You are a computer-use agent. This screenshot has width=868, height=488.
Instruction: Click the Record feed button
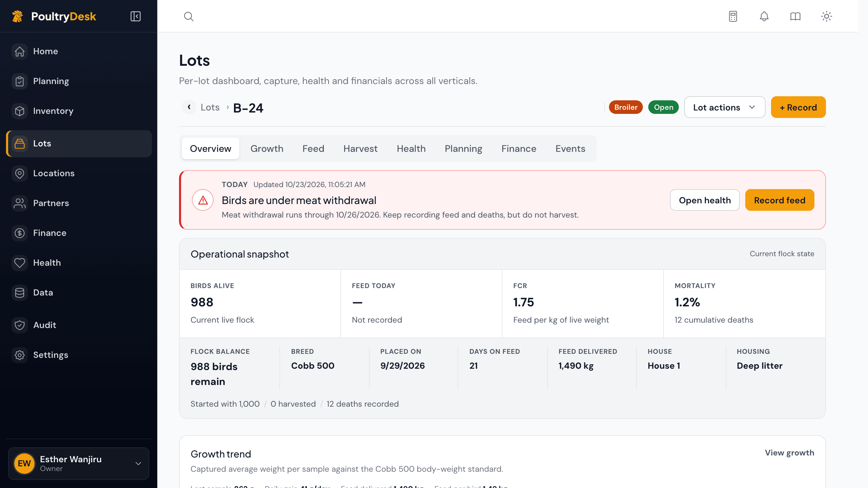[780, 200]
